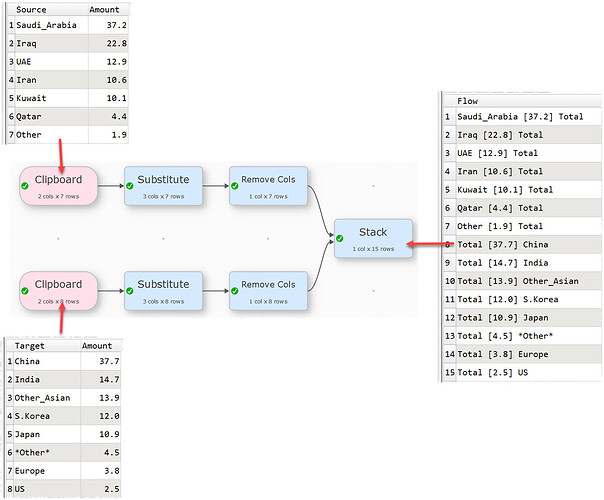Image resolution: width=604 pixels, height=500 pixels.
Task: Select the Substitute node with 3 cols x 8 rows
Action: 163,289
